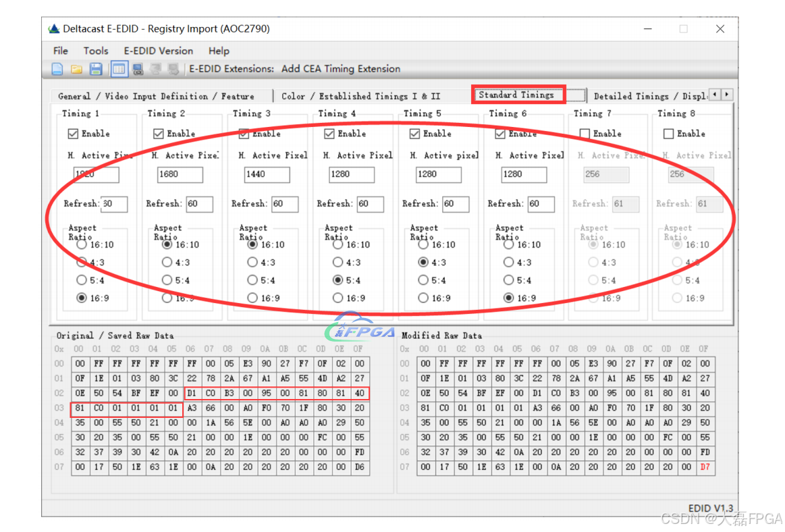Click Timing 1 Refresh field
Image resolution: width=785 pixels, height=532 pixels.
[114, 204]
